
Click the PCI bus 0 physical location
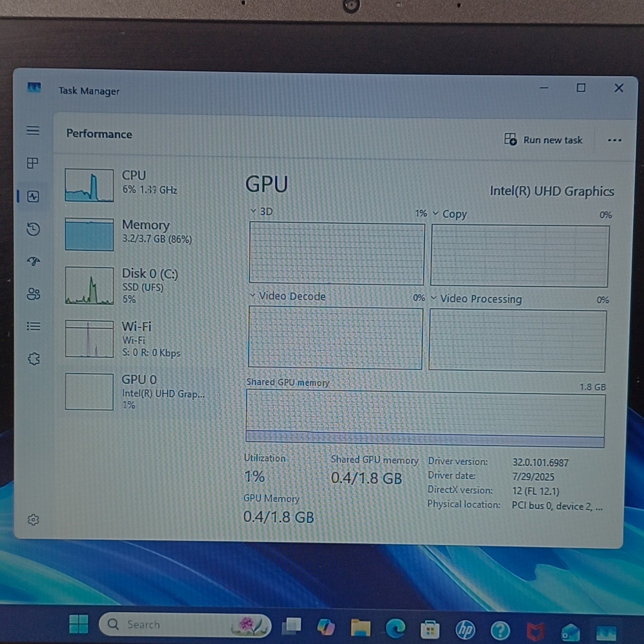(557, 506)
